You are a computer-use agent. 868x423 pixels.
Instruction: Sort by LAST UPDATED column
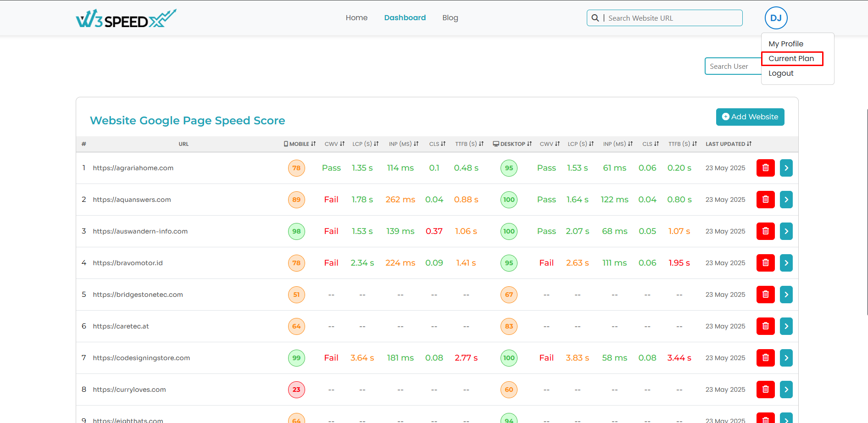[x=728, y=144]
